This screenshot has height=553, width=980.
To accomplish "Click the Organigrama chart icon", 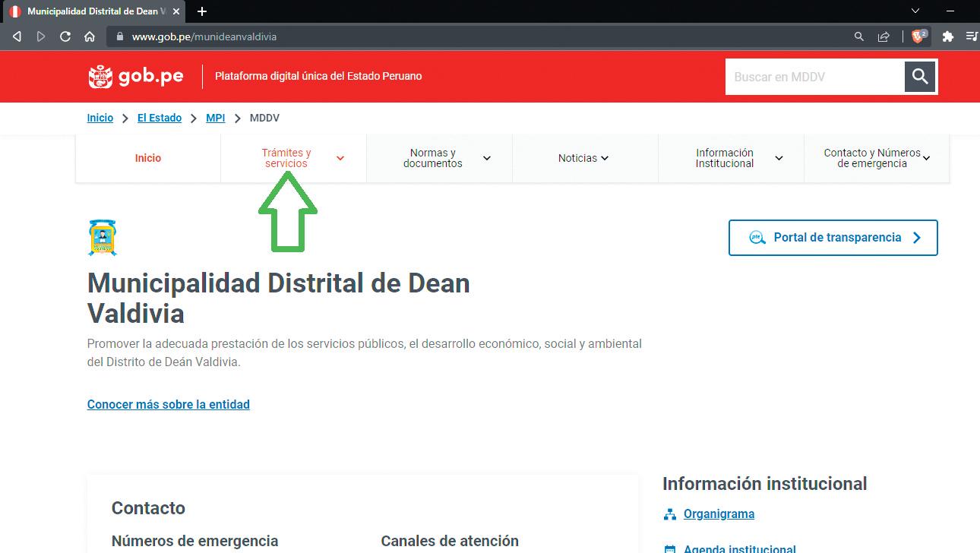I will tap(670, 514).
